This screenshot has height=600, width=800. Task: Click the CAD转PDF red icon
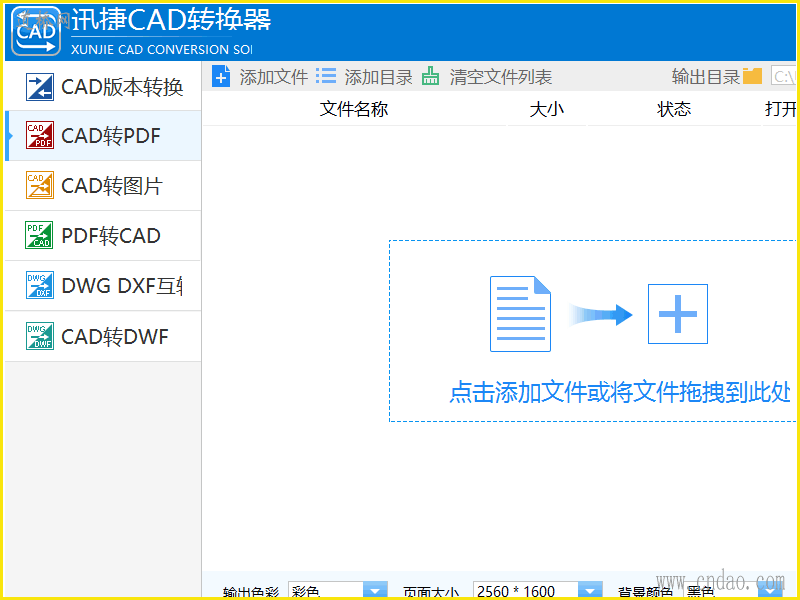40,135
